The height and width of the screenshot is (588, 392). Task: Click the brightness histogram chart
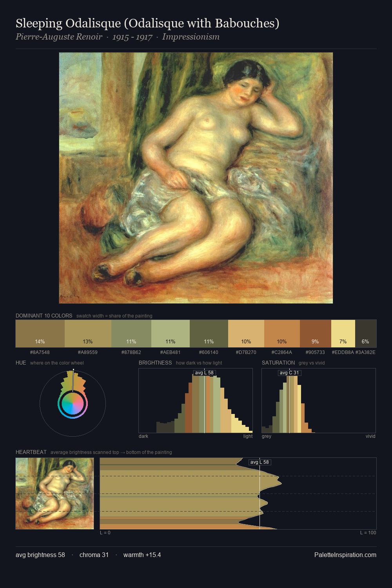click(x=196, y=401)
